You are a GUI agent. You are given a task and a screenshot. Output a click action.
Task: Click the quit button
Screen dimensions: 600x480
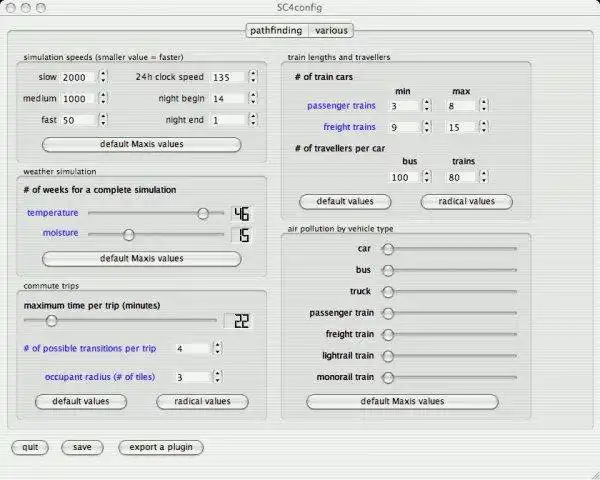pos(30,447)
